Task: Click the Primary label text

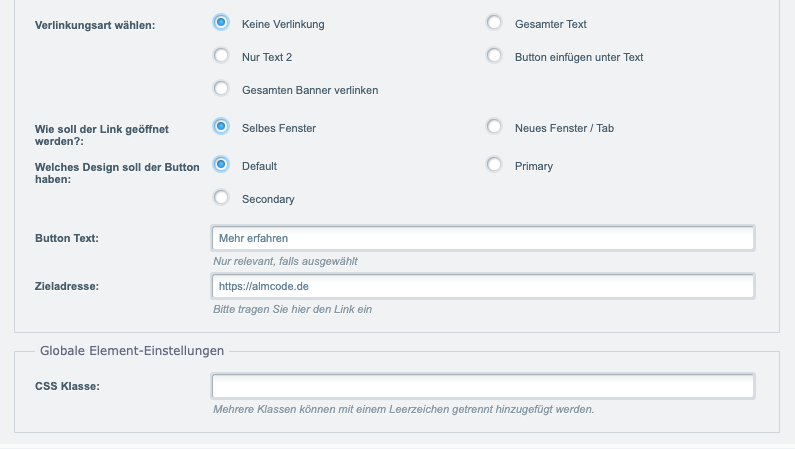Action: (534, 166)
